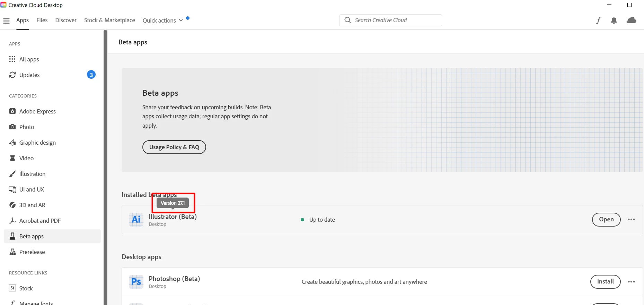644x305 pixels.
Task: Click the Photo camera icon
Action: pos(12,127)
